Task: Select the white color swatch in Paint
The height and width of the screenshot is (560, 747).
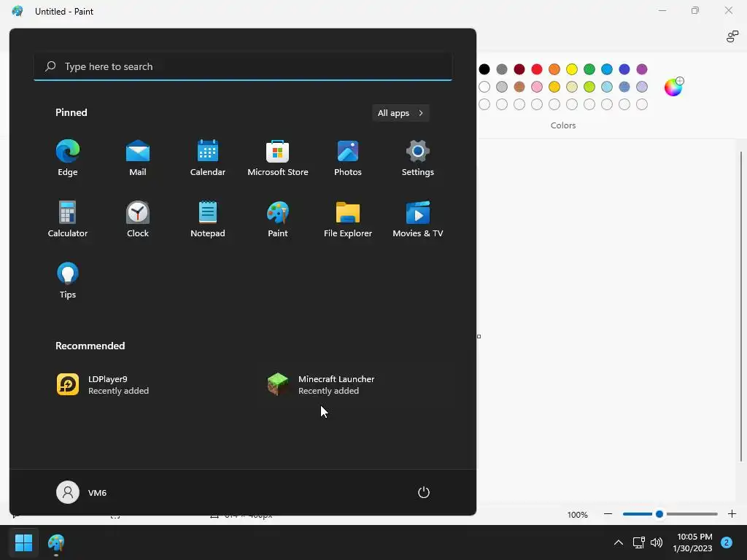Action: [484, 87]
